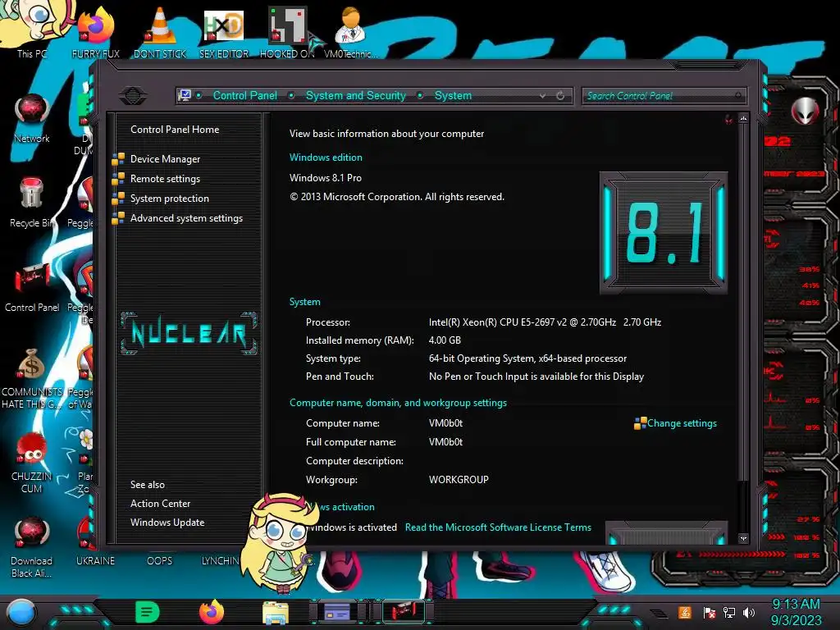The height and width of the screenshot is (630, 840).
Task: Open Device Manager from sidebar
Action: coord(165,159)
